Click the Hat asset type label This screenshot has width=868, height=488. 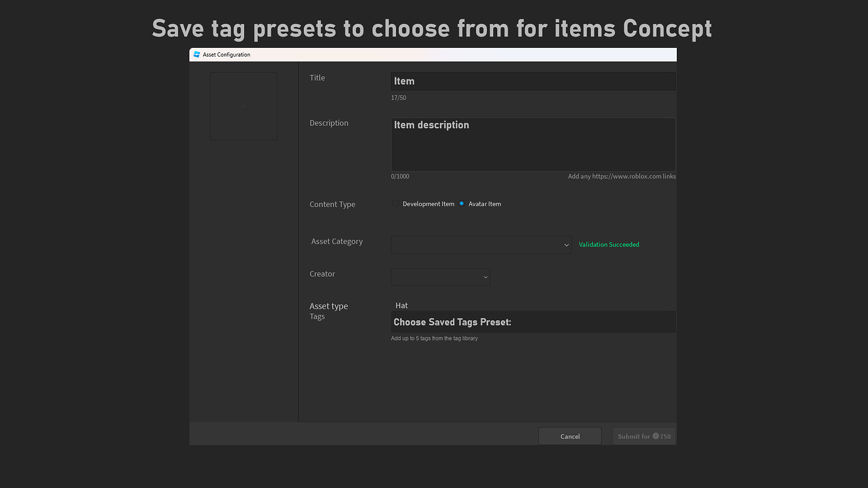(401, 305)
